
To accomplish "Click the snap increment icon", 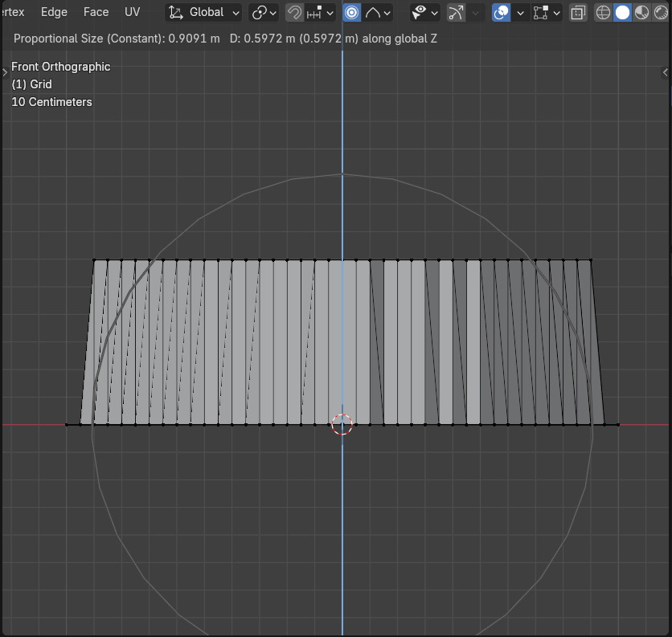I will click(314, 13).
